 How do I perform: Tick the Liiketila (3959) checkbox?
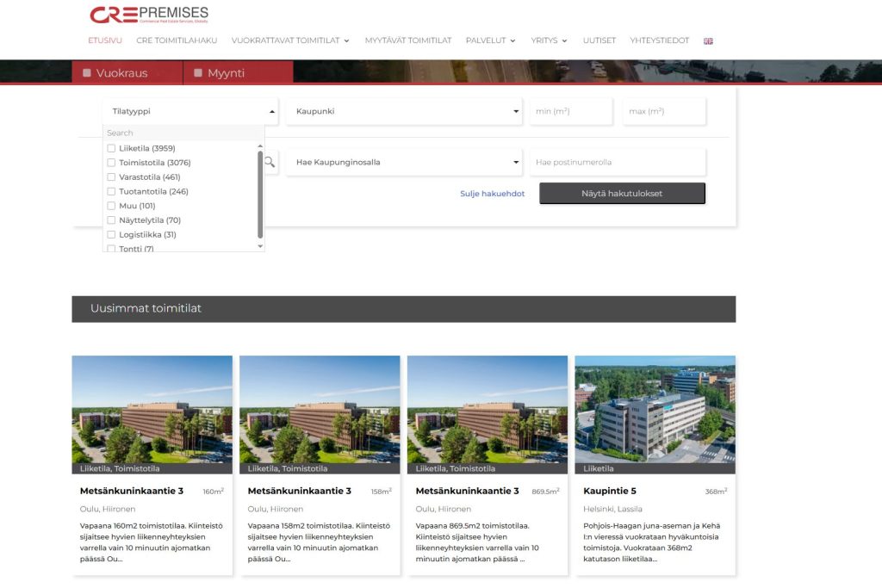click(111, 148)
